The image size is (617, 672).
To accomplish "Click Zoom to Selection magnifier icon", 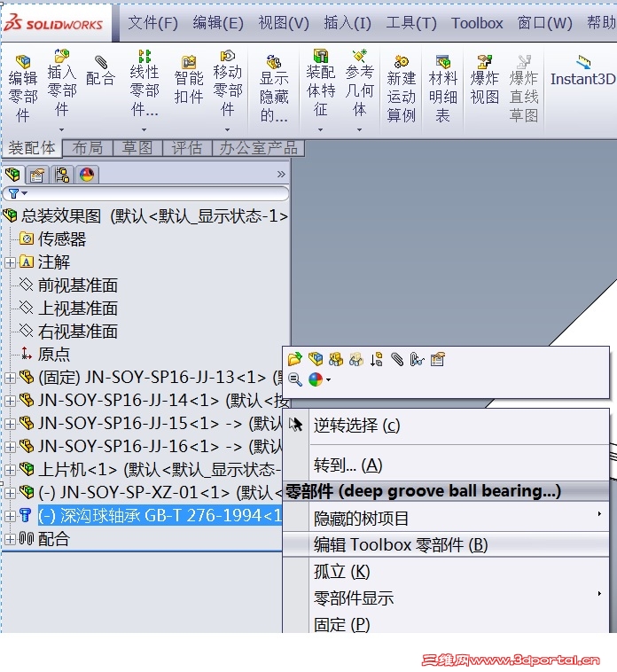I will pos(295,379).
